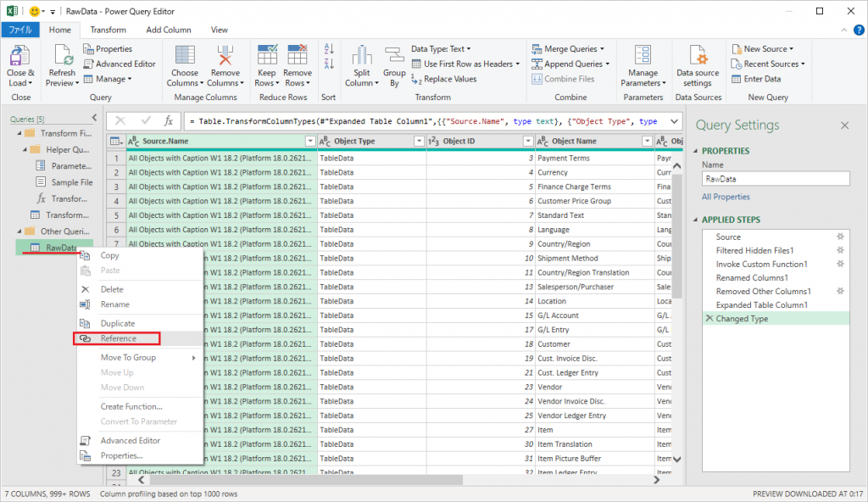Click the Close & Load icon

(x=20, y=56)
